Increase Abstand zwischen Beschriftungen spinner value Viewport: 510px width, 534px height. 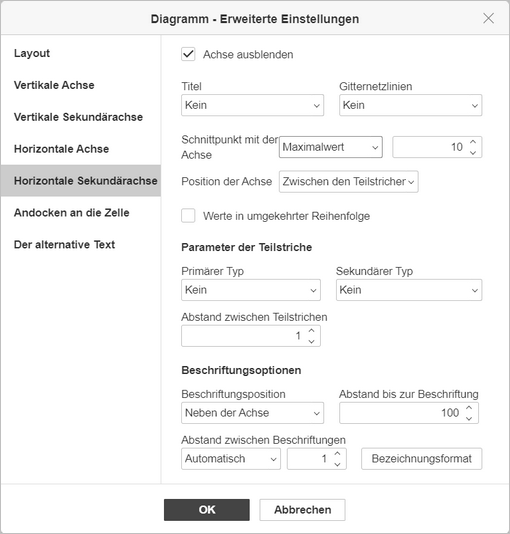(x=337, y=454)
